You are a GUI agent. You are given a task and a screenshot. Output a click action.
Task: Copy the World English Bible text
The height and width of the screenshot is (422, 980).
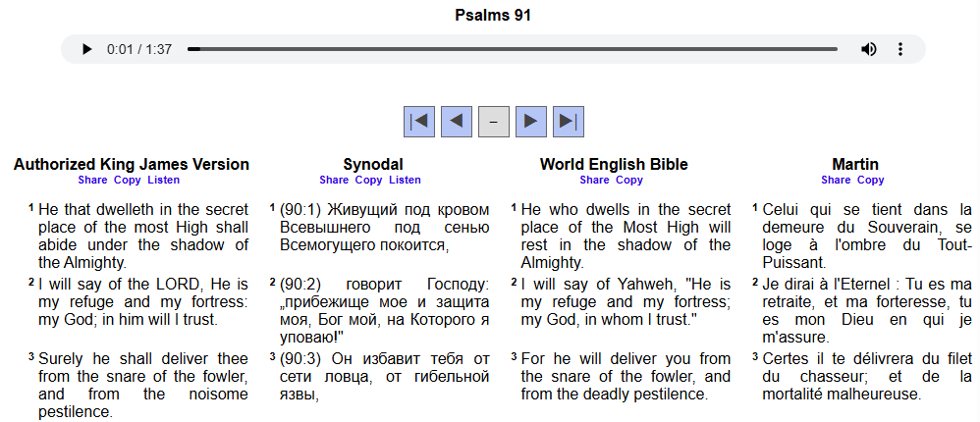coord(629,181)
